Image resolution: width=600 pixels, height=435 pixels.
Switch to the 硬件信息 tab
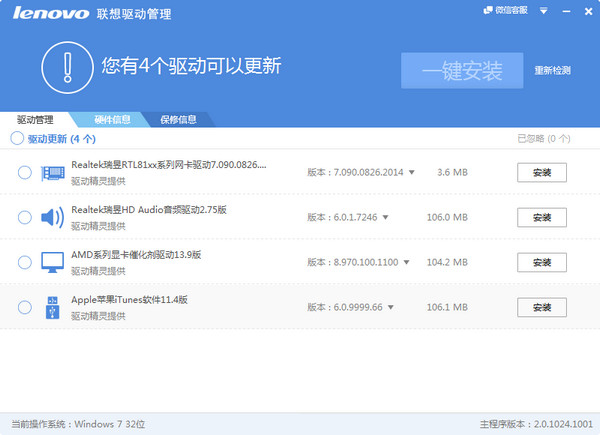[112, 120]
